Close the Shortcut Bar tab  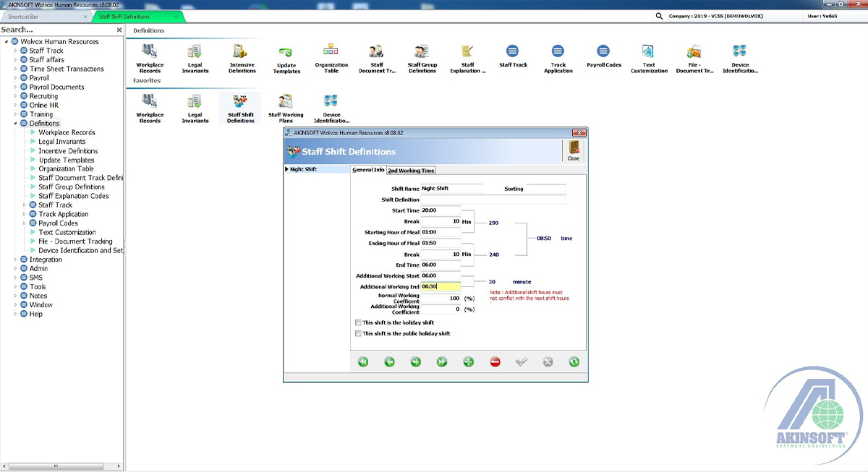[x=85, y=16]
